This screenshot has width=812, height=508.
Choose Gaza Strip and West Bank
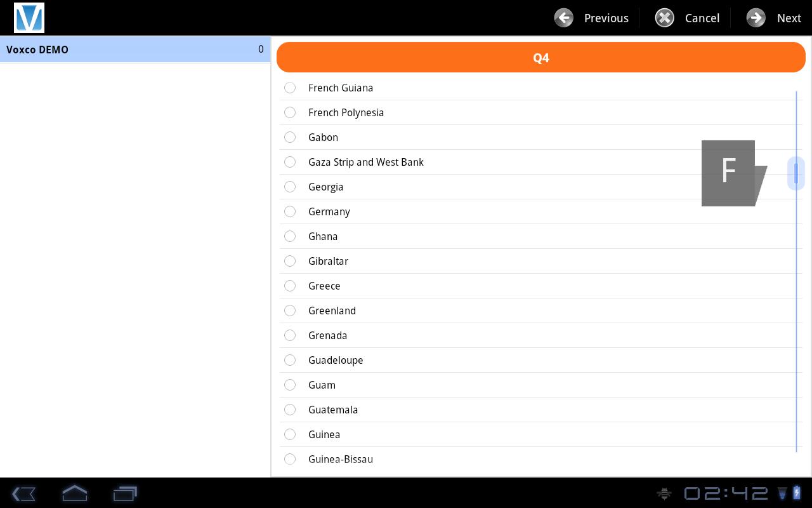point(290,162)
